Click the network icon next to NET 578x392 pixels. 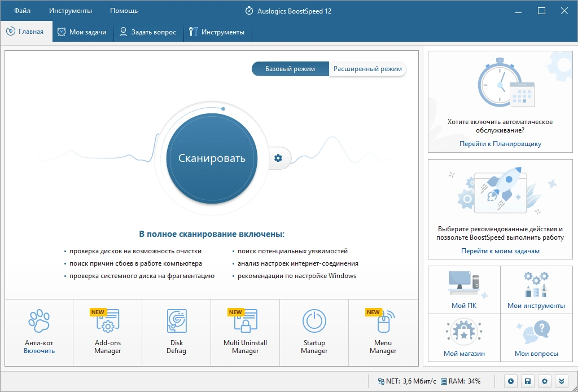381,381
